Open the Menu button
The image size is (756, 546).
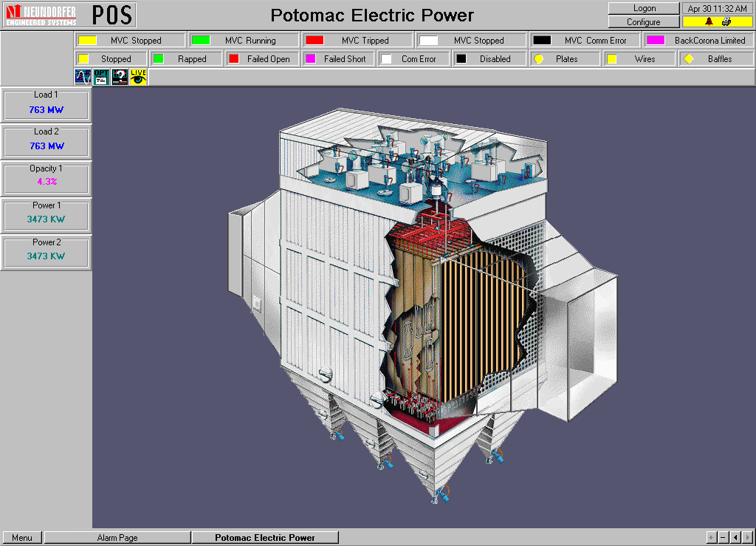coord(22,537)
